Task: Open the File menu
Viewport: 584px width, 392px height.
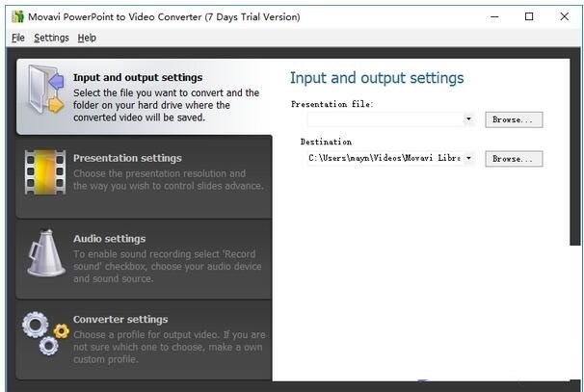Action: pos(18,38)
